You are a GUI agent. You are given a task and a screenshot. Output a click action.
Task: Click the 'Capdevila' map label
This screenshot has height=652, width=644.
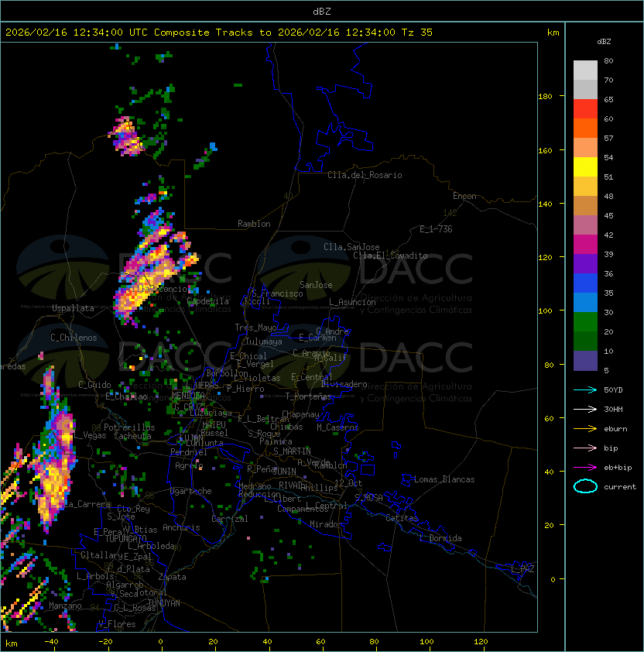pyautogui.click(x=208, y=301)
